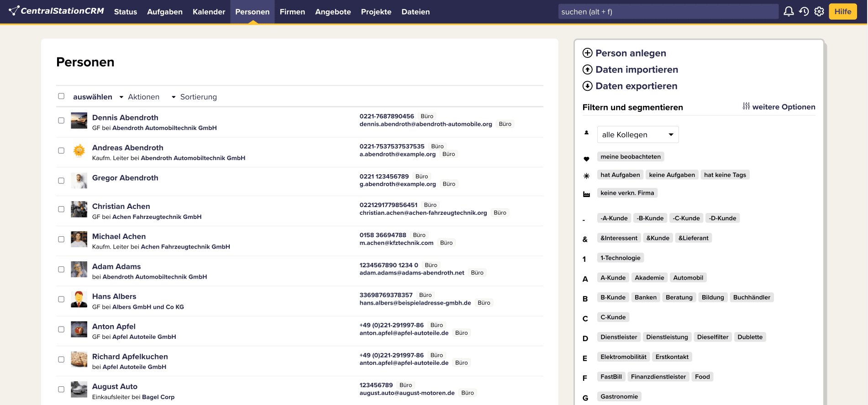
Task: Click the sliders icon beside weitere Optionen
Action: pyautogui.click(x=746, y=106)
